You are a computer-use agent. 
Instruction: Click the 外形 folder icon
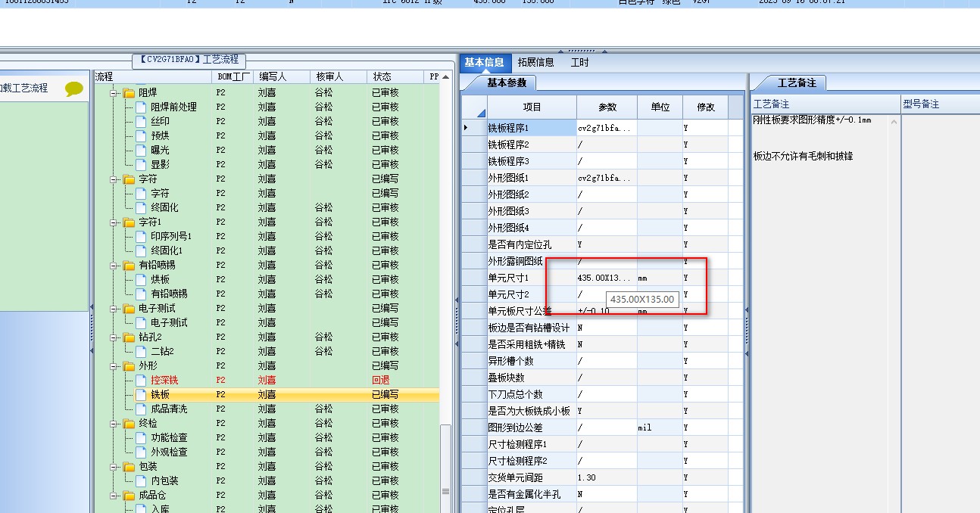click(x=129, y=366)
